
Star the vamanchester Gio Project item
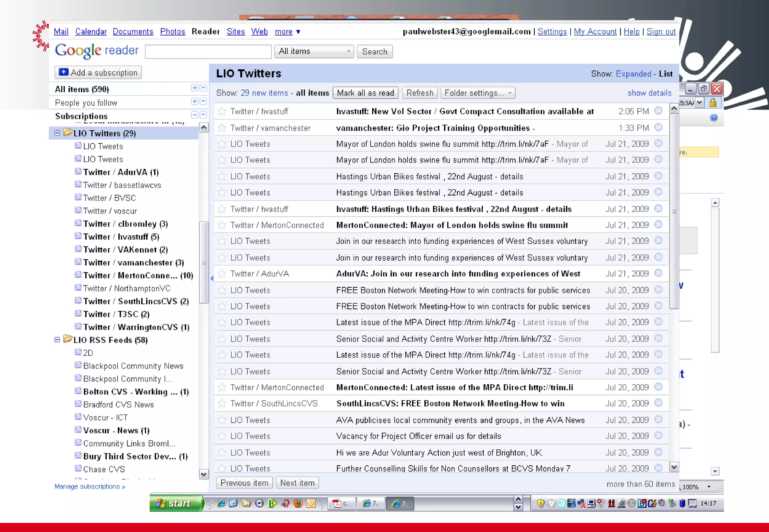(222, 128)
